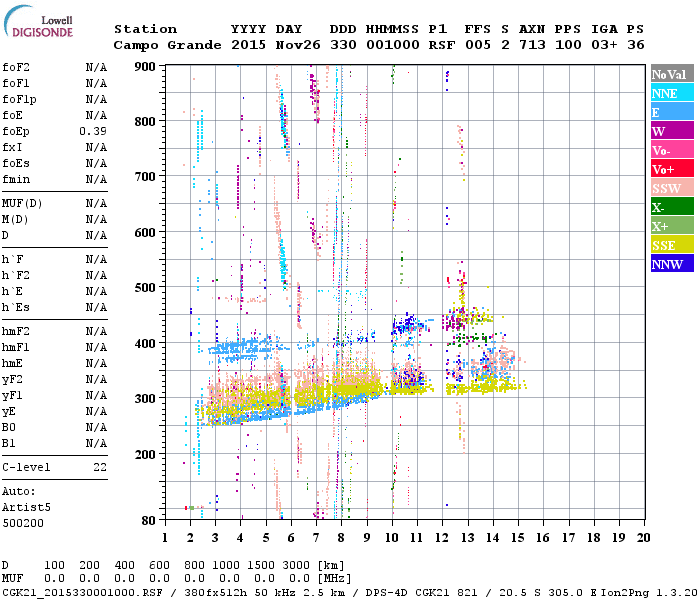Image resolution: width=700 pixels, height=600 pixels.
Task: Select the W legend swatch
Action: pyautogui.click(x=672, y=131)
